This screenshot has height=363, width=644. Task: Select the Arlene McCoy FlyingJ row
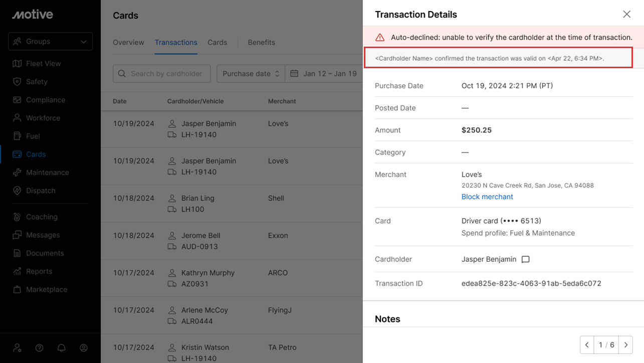pos(232,316)
